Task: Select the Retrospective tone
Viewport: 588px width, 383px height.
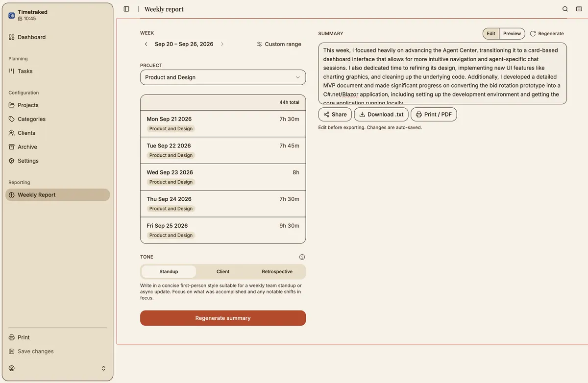Action: coord(277,272)
